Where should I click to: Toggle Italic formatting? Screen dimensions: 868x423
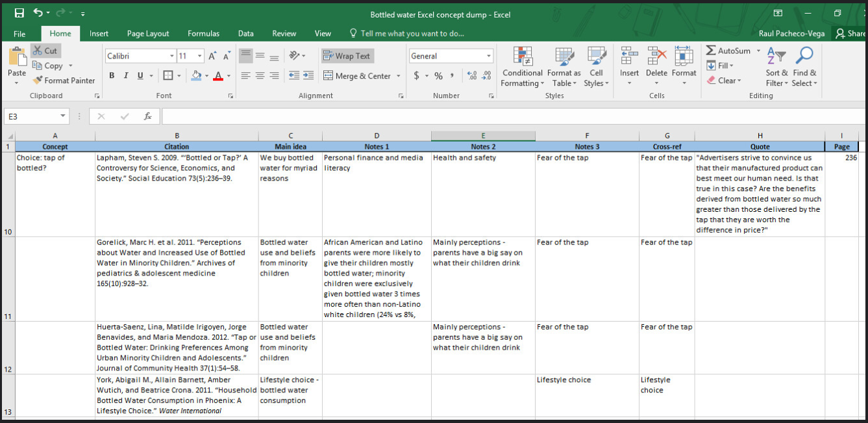127,76
